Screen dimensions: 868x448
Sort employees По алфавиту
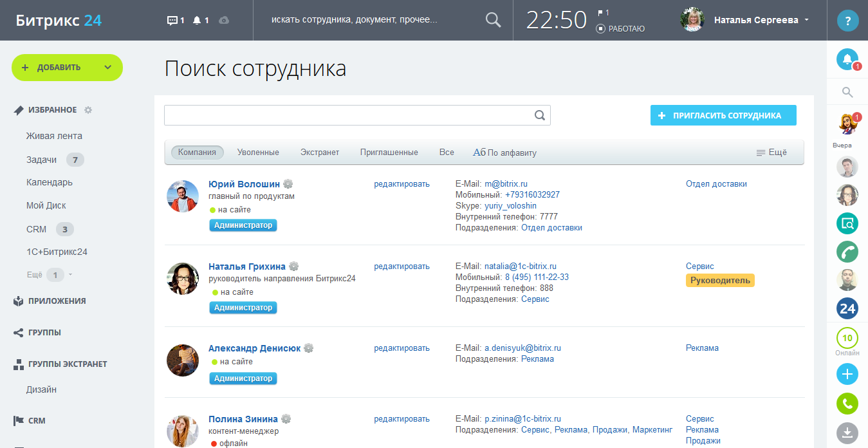pyautogui.click(x=505, y=153)
